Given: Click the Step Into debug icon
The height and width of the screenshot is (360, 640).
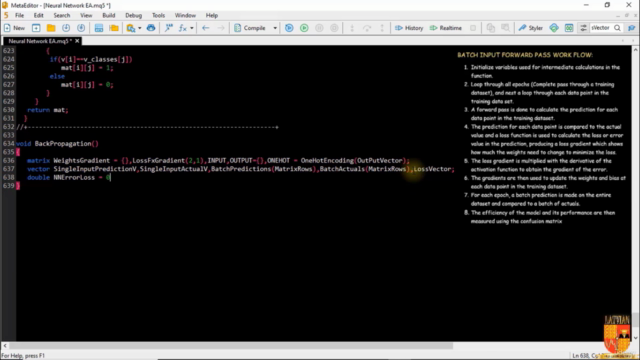Looking at the screenshot, I should (x=352, y=28).
